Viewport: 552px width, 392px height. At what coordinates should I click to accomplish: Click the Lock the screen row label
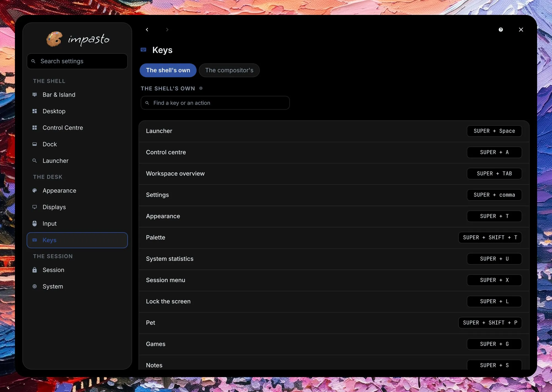point(168,302)
